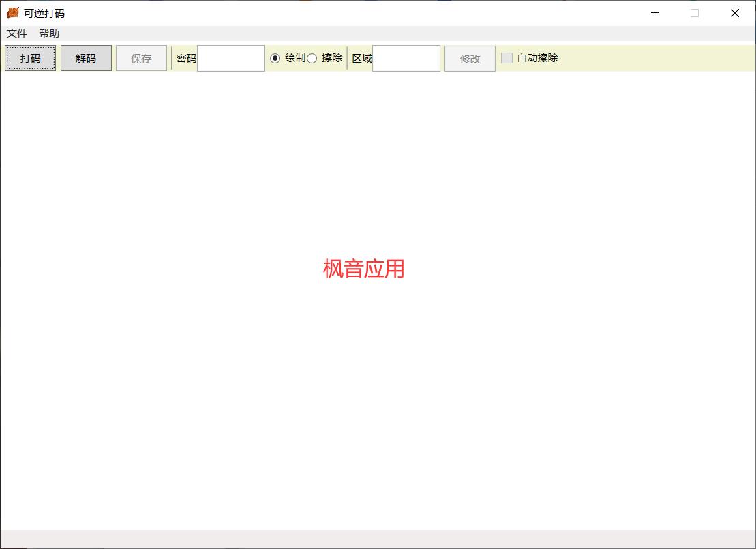
Task: Click the 解码 decode button
Action: click(x=86, y=59)
